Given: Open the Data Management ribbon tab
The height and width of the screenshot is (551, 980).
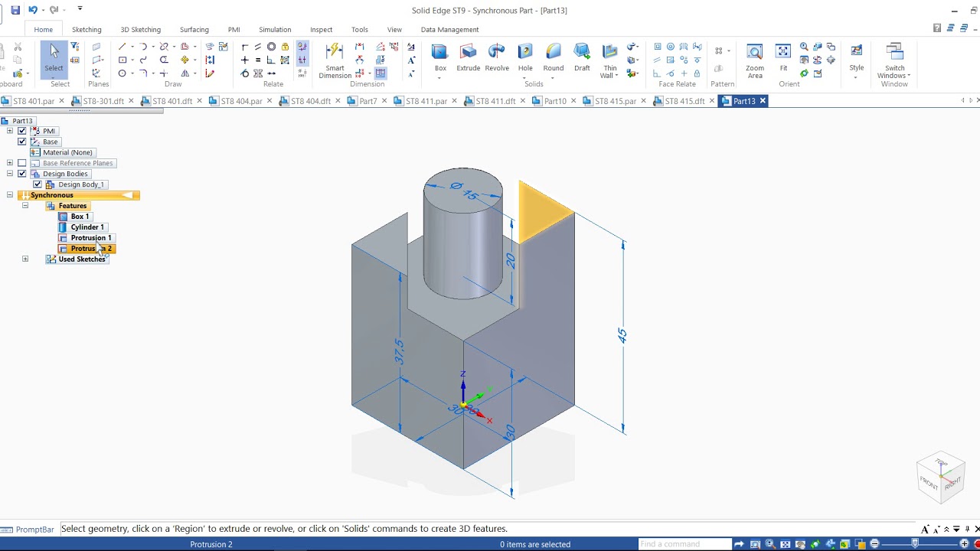Looking at the screenshot, I should [x=450, y=29].
